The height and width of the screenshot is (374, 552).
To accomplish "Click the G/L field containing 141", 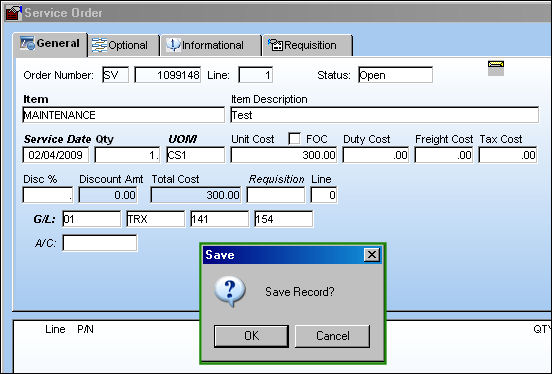I will coord(220,219).
